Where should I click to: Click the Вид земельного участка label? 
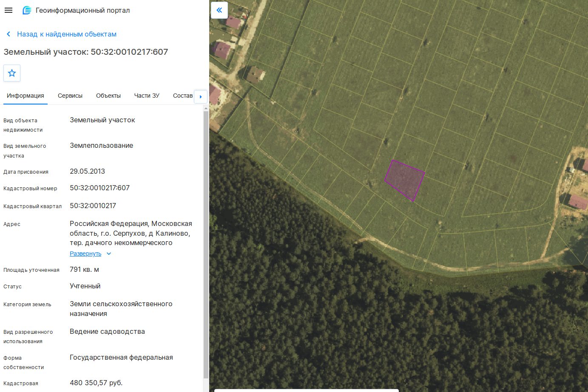25,151
